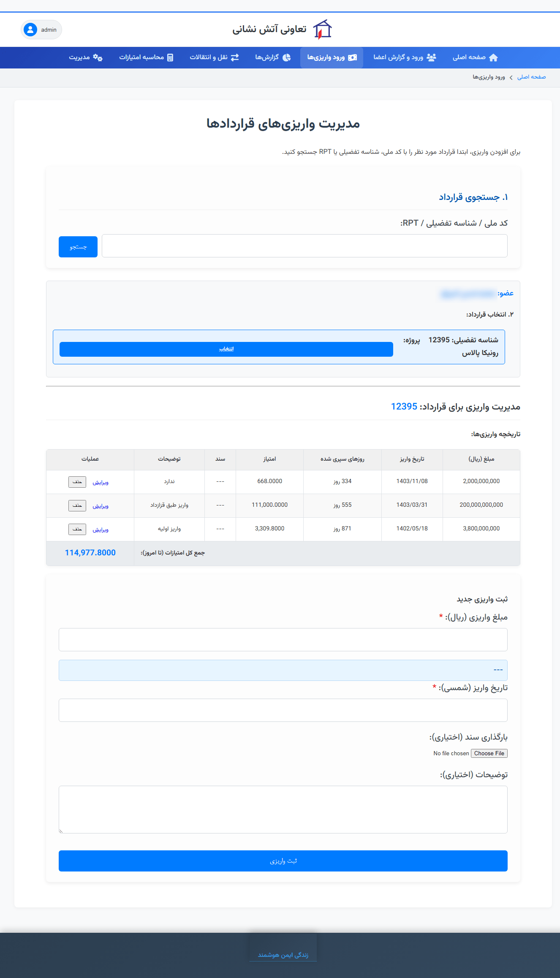The width and height of the screenshot is (560, 978).
Task: Click the home icon in navbar
Action: click(493, 57)
